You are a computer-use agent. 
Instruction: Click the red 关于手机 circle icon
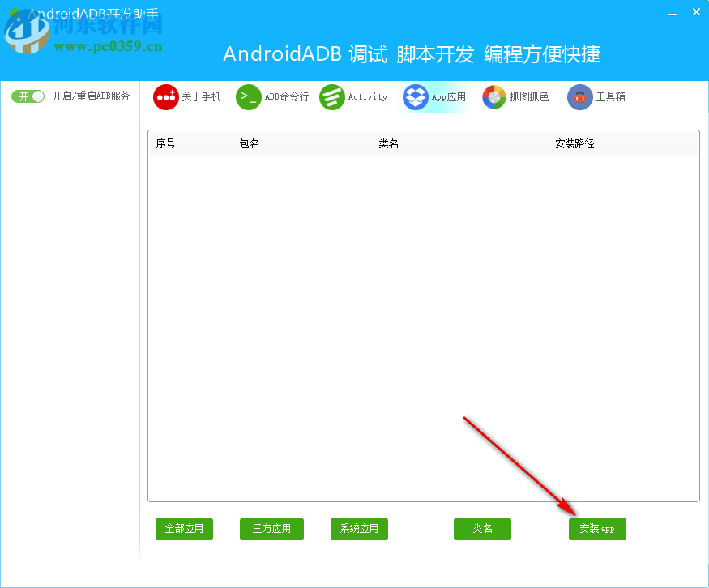(x=165, y=96)
